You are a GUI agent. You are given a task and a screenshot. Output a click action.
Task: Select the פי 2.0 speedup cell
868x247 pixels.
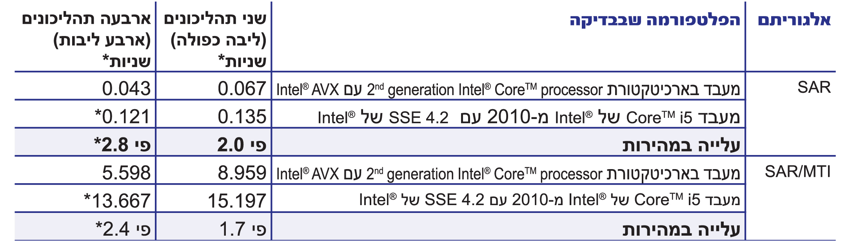[242, 145]
